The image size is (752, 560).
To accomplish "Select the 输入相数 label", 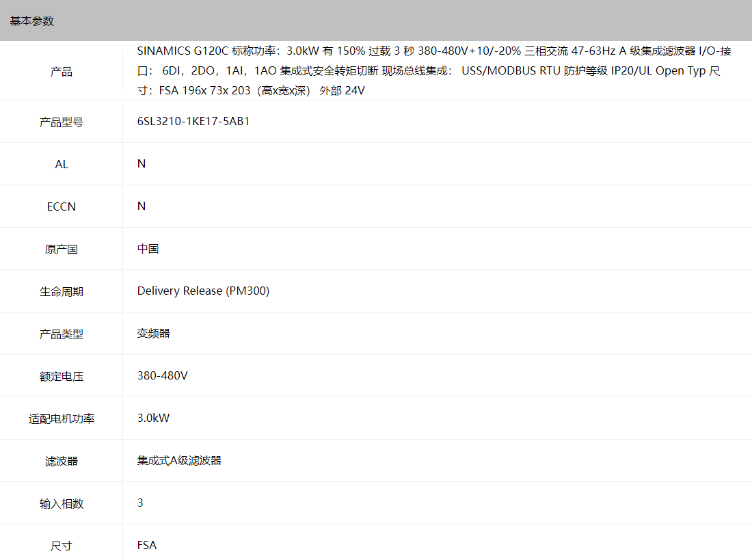I will click(x=62, y=504).
